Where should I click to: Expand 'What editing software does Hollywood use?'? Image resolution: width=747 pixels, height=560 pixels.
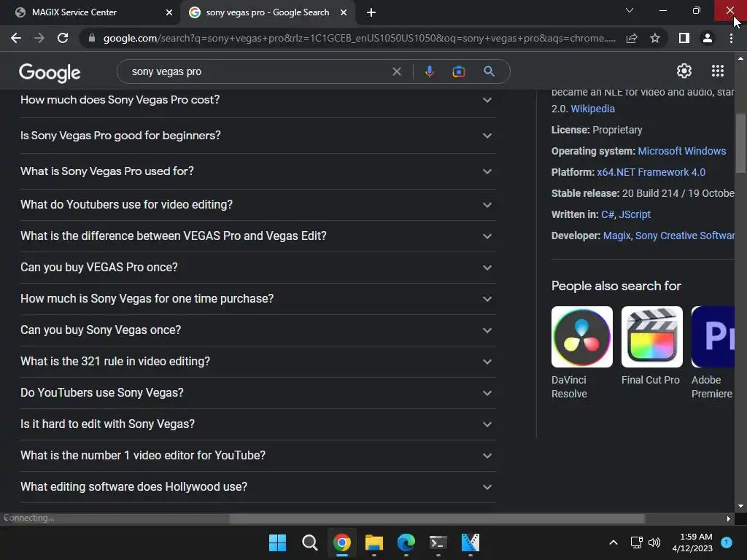(258, 487)
